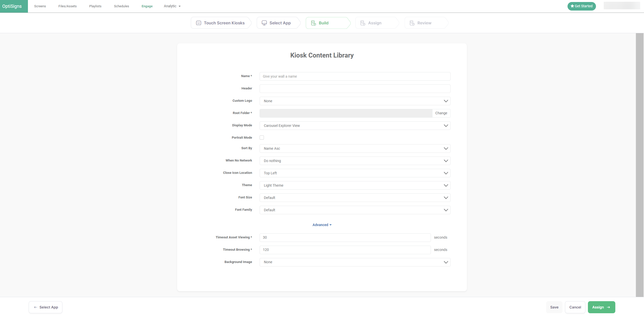The width and height of the screenshot is (644, 317).
Task: Click the 'seconds' label beside Timeout Browsing
Action: (440, 250)
